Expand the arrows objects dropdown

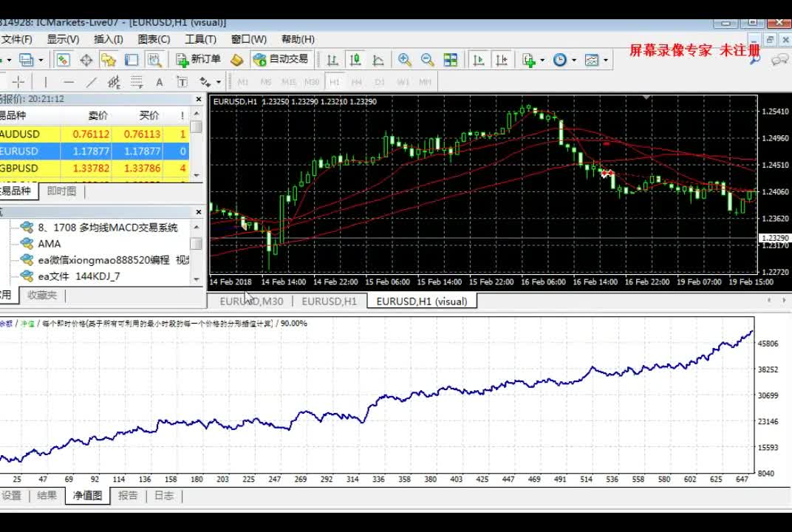(218, 82)
